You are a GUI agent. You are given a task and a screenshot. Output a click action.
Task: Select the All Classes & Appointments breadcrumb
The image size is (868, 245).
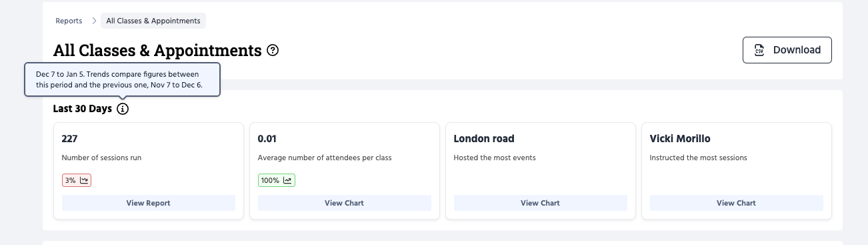pos(153,21)
